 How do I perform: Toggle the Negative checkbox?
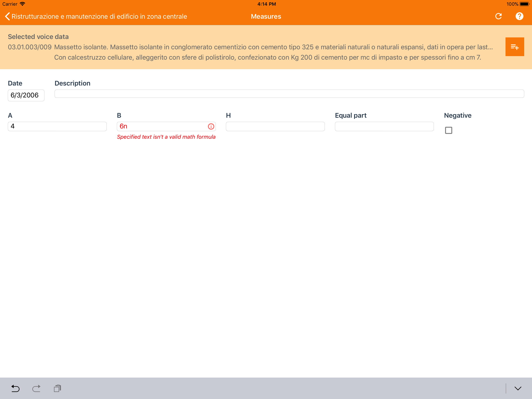tap(448, 130)
